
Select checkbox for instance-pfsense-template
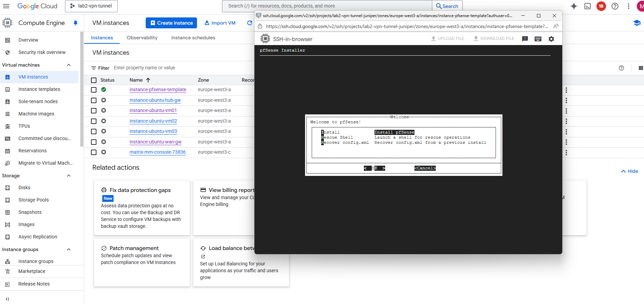(x=94, y=90)
